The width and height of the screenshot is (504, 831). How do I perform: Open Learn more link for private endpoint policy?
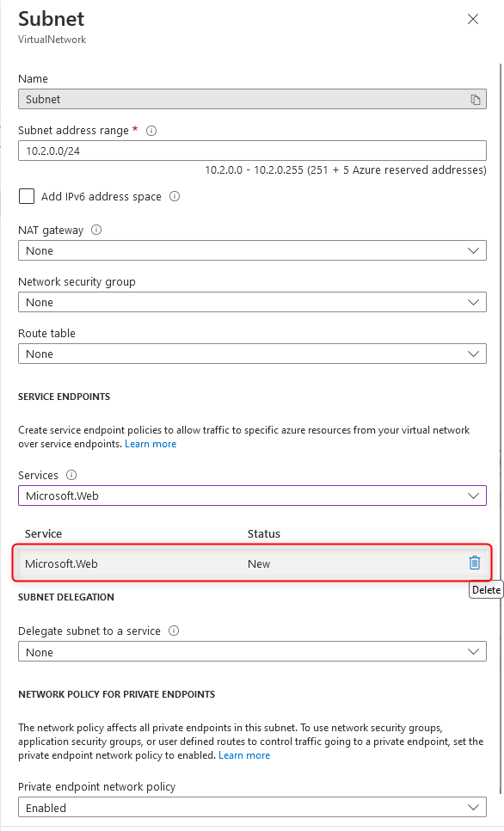[x=244, y=755]
